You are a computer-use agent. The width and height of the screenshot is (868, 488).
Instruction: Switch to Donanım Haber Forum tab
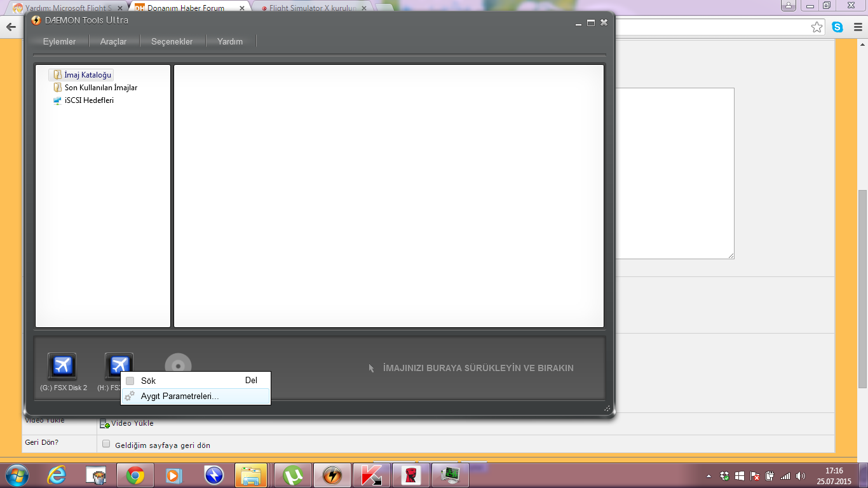(189, 8)
